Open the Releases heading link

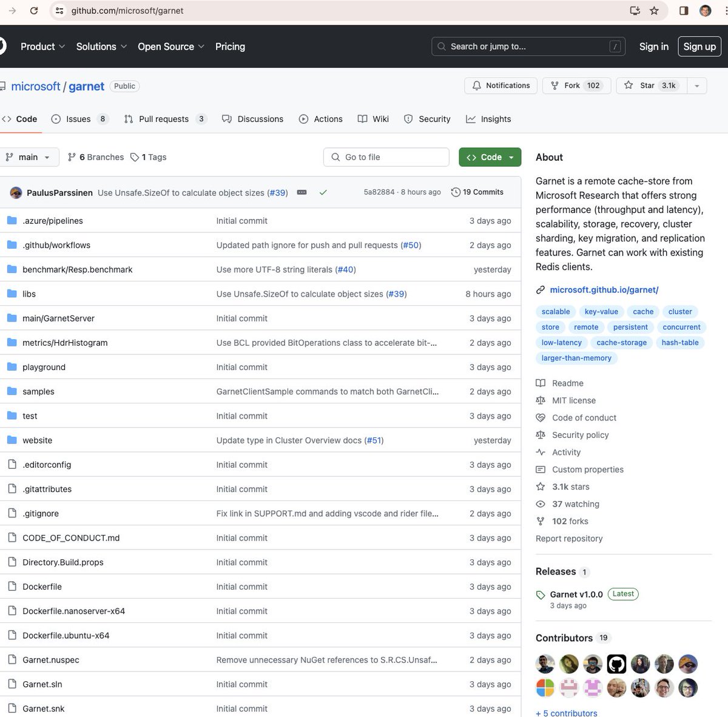[x=556, y=571]
